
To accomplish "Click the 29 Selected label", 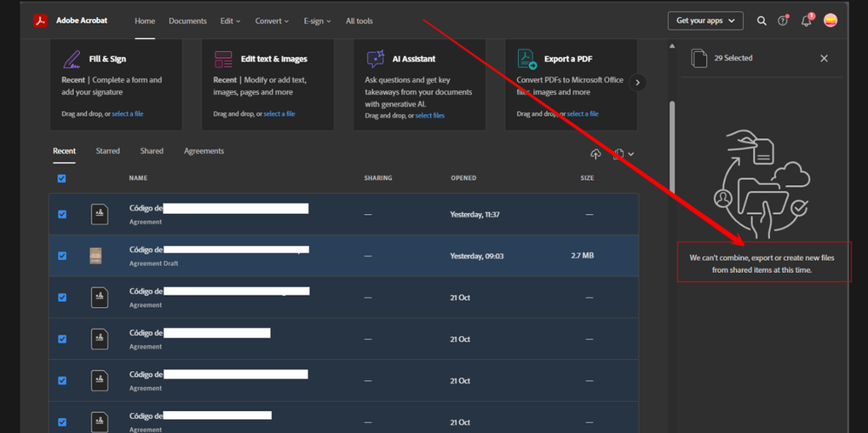I will (x=733, y=58).
